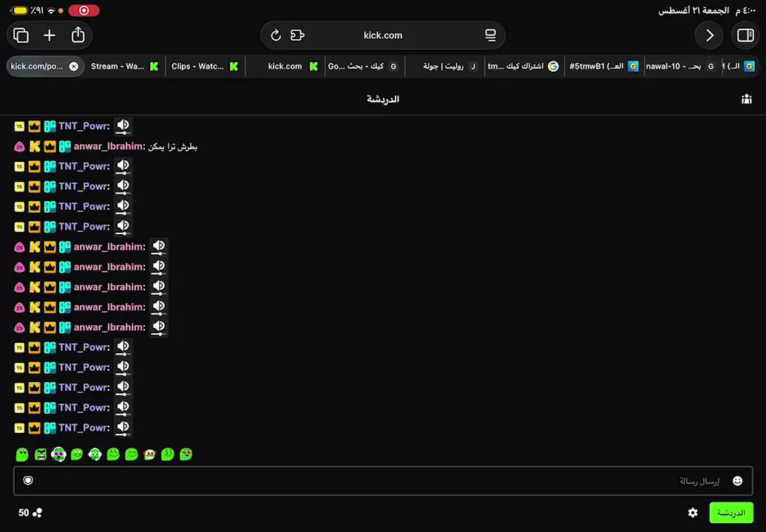Open chat settings gear

click(693, 513)
